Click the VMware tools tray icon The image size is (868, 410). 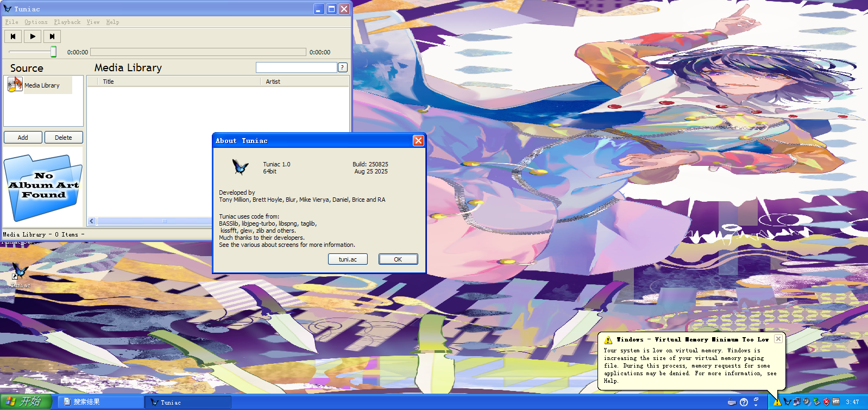[x=836, y=402]
